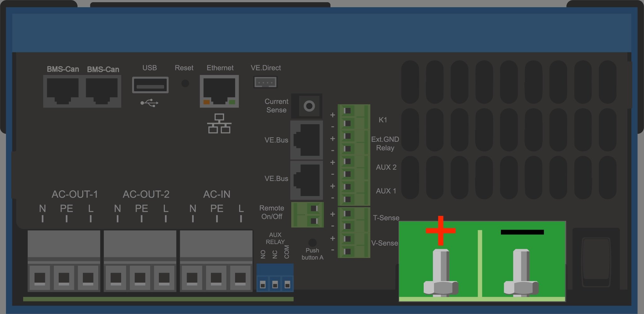This screenshot has width=644, height=314.
Task: Switch to the AC-IN terminal section
Action: 216,260
